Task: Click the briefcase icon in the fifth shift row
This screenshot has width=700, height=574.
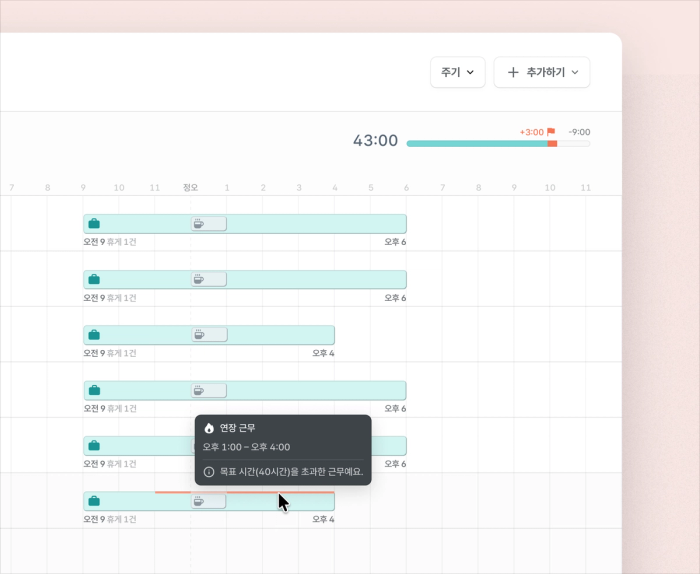Action: coord(94,445)
